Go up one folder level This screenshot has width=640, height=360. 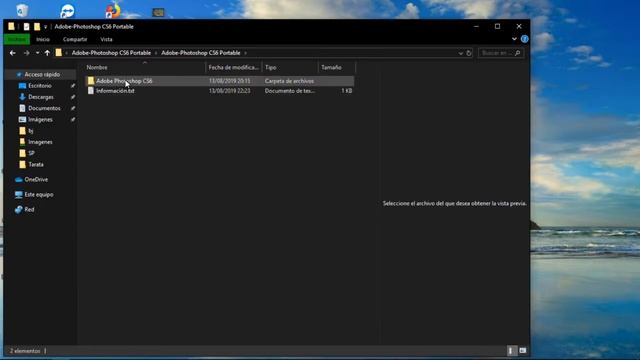(x=47, y=53)
